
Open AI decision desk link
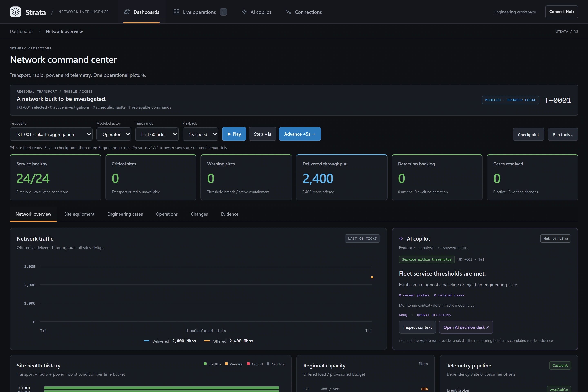pos(466,327)
